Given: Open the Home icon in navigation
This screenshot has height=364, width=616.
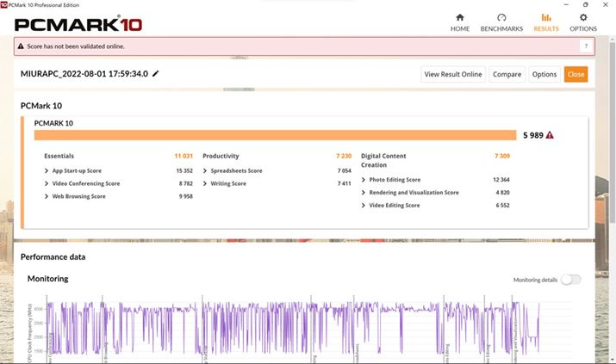Looking at the screenshot, I should 459,17.
